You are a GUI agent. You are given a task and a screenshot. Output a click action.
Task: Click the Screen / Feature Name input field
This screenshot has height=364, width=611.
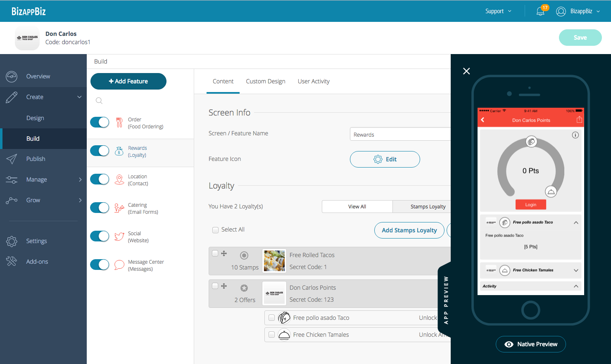click(x=400, y=135)
